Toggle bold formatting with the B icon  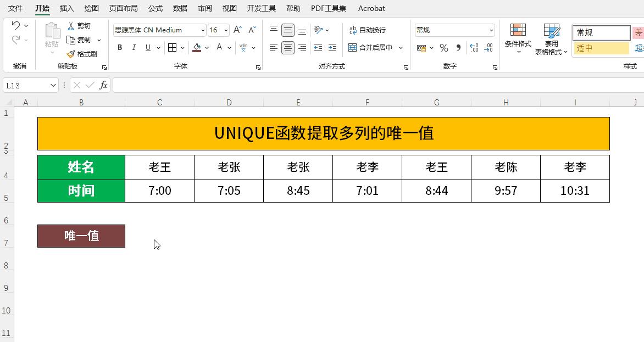click(x=119, y=48)
